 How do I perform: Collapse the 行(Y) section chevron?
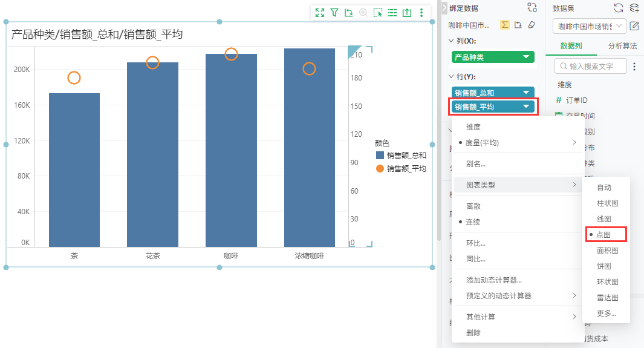click(x=451, y=76)
